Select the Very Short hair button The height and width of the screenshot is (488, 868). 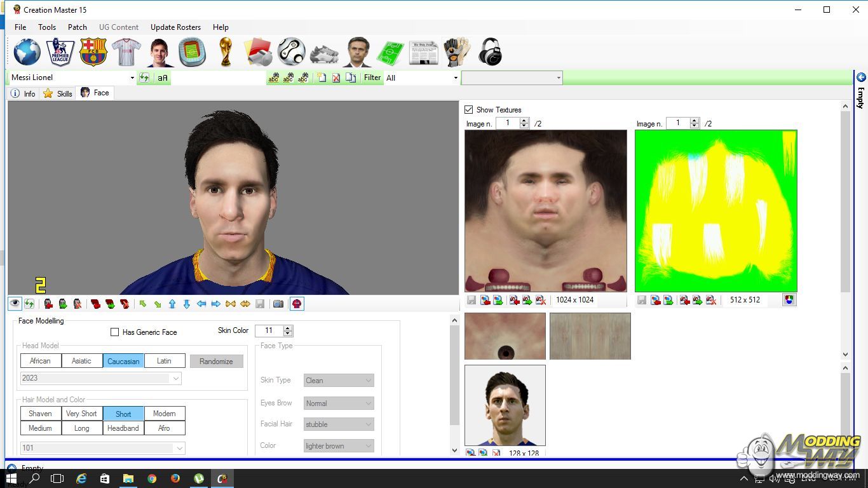point(81,414)
